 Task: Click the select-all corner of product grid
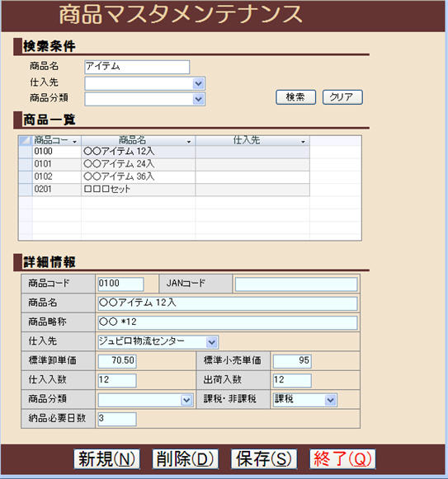click(26, 141)
